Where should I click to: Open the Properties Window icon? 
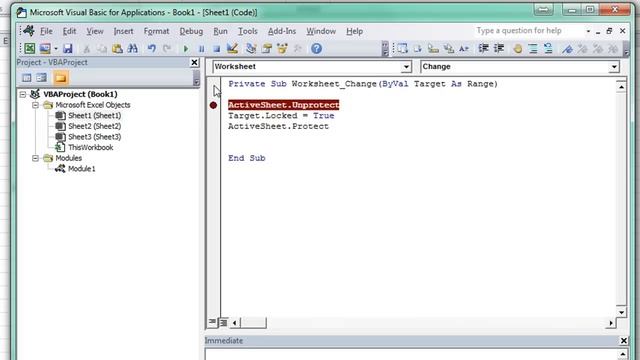267,49
